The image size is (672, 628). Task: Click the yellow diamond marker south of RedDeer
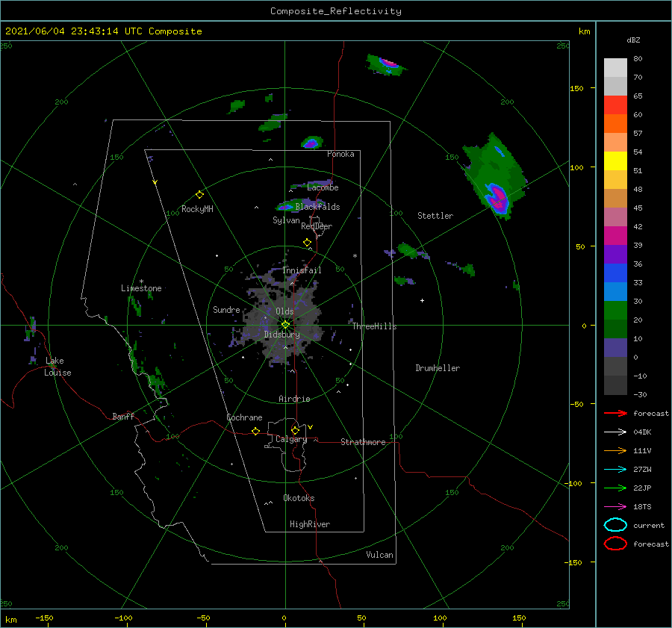click(x=308, y=243)
